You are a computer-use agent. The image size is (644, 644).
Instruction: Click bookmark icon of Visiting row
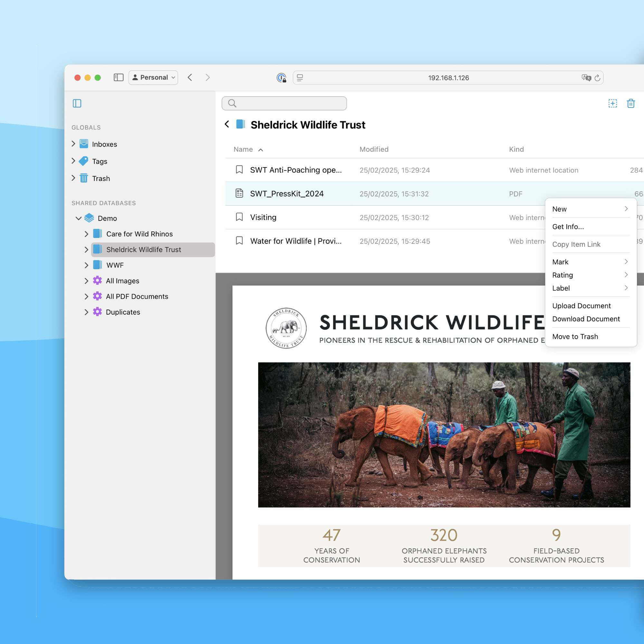[x=239, y=217]
